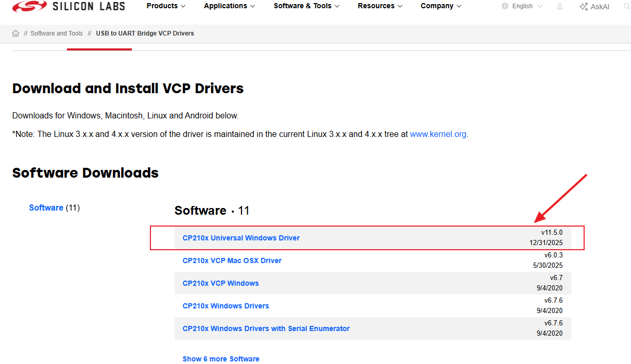Click the Silicon Labs logo

70,6
